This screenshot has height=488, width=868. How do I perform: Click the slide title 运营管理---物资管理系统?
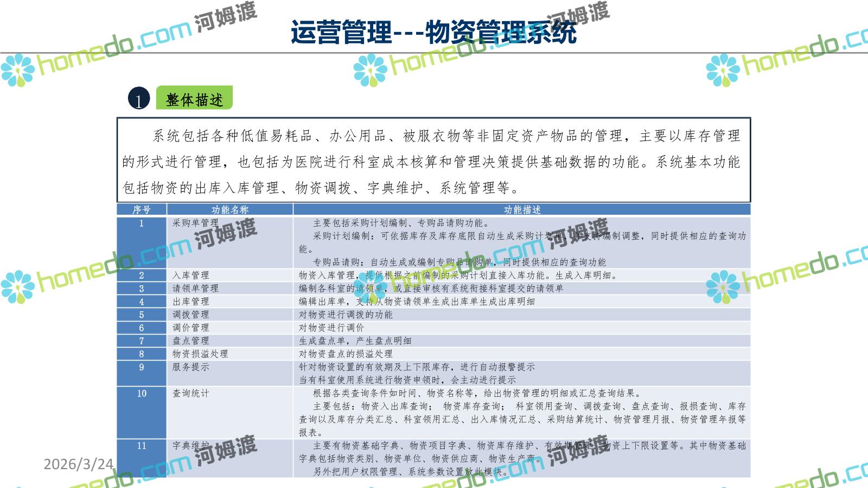[433, 32]
